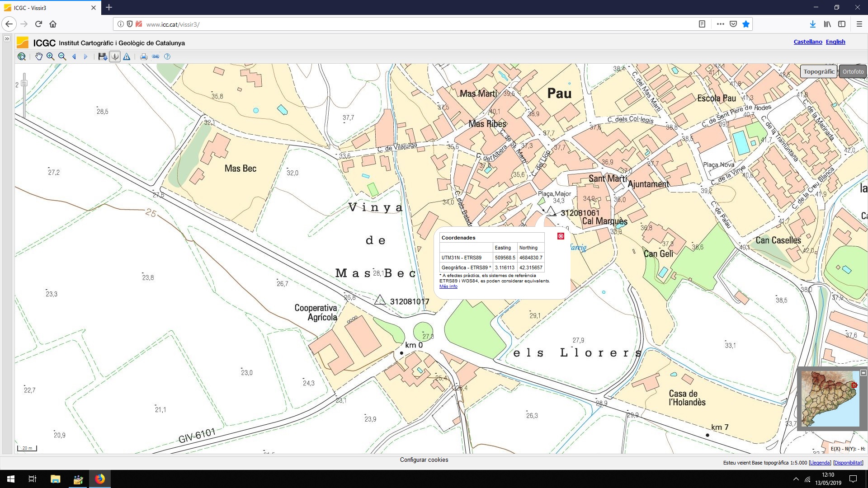Close the Coordenades popup

(561, 236)
